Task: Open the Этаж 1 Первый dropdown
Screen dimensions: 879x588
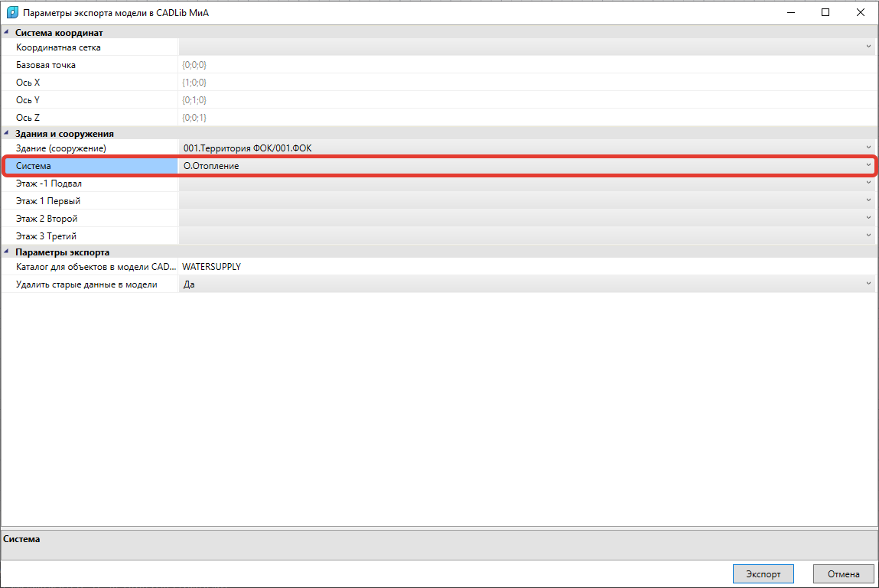Action: (868, 201)
